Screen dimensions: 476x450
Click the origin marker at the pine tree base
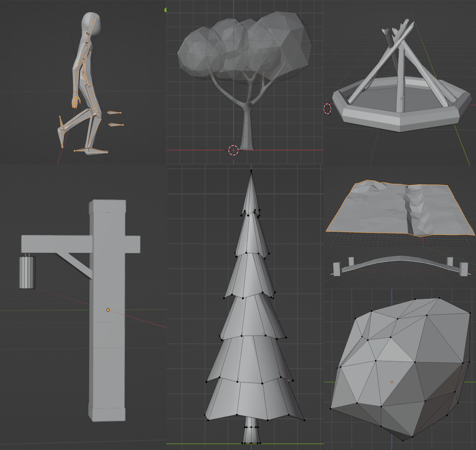(x=251, y=444)
